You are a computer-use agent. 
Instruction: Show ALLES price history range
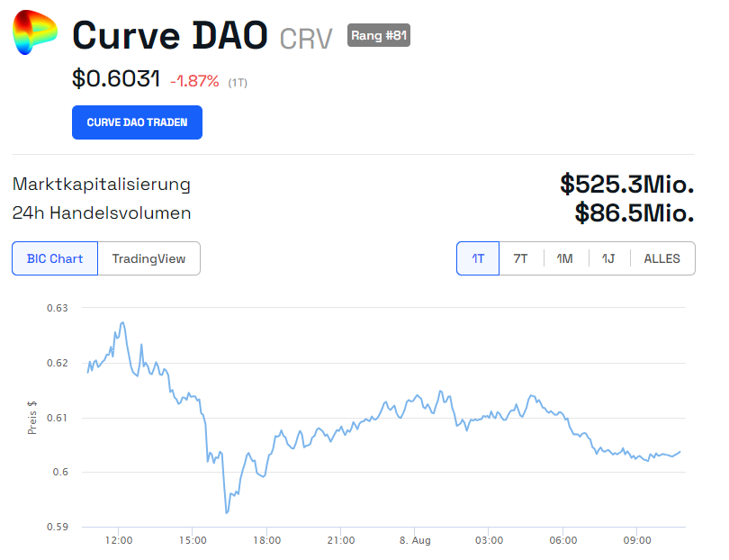coord(661,257)
